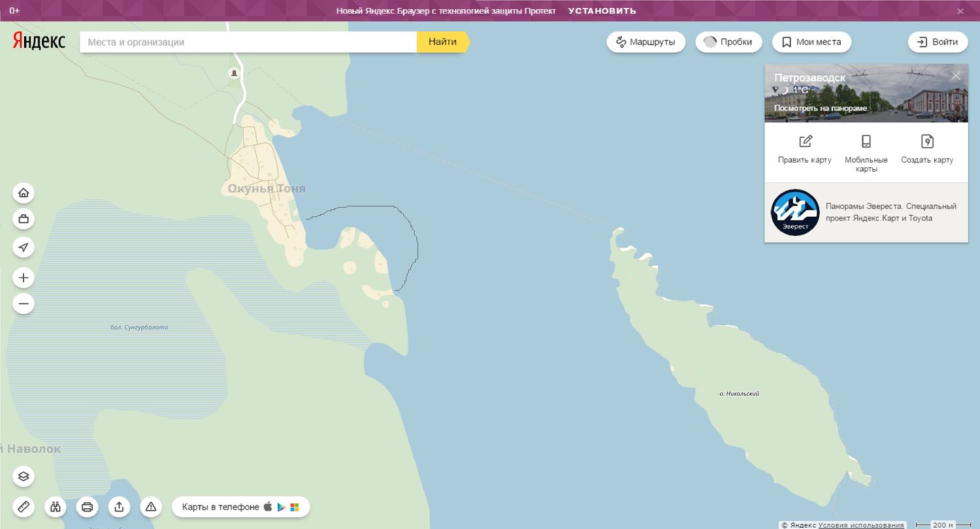Report a map error warning icon
980x529 pixels.
tap(151, 507)
